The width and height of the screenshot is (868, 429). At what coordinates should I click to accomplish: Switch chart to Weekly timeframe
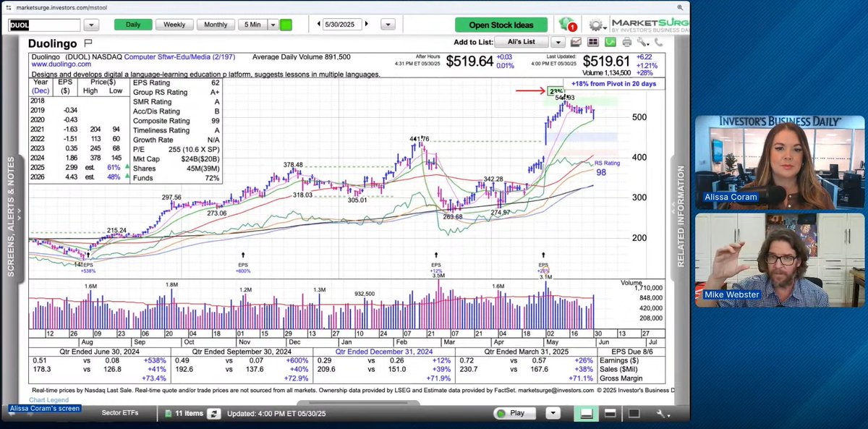174,25
